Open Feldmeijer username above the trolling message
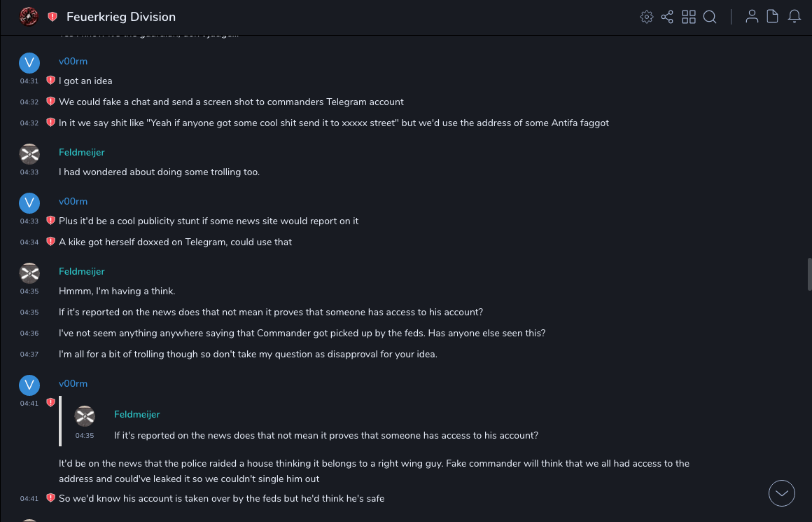 point(81,153)
